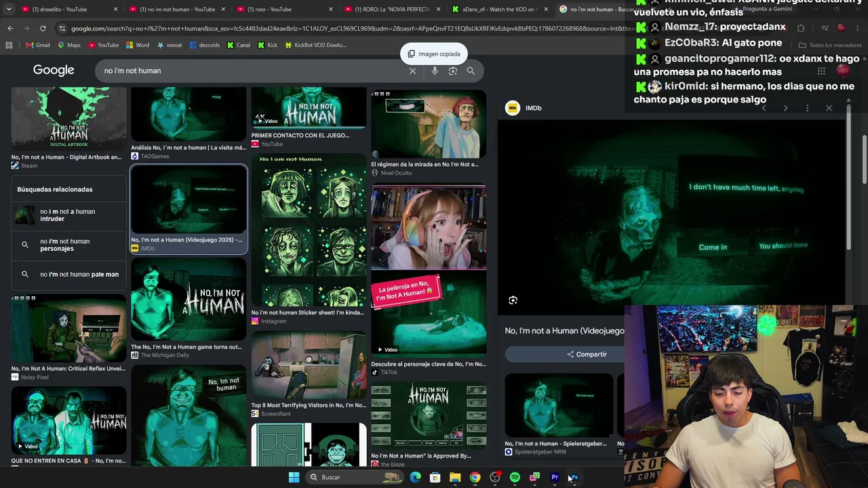The width and height of the screenshot is (868, 488).
Task: Open the site information icon in the address bar
Action: pos(62,28)
